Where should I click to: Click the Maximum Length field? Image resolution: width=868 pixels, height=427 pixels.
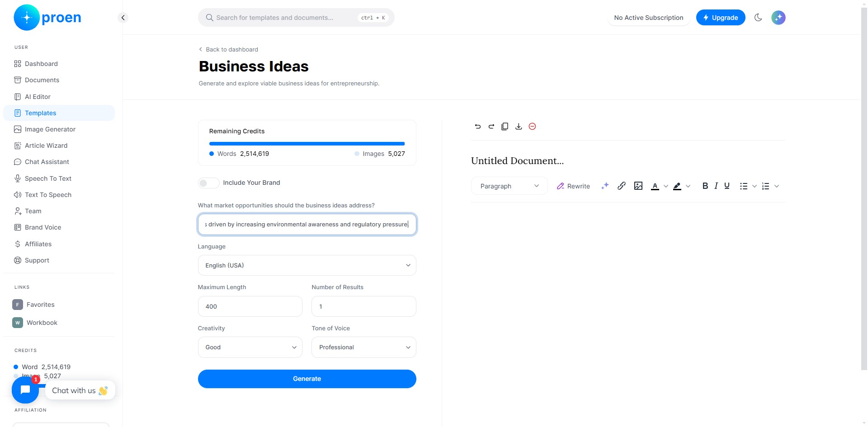[250, 306]
